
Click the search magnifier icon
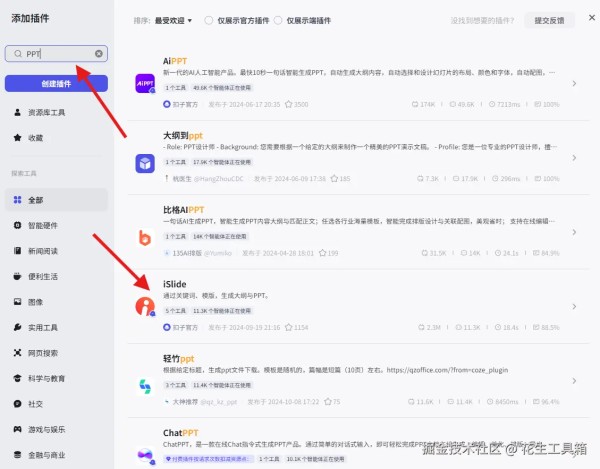click(x=18, y=54)
